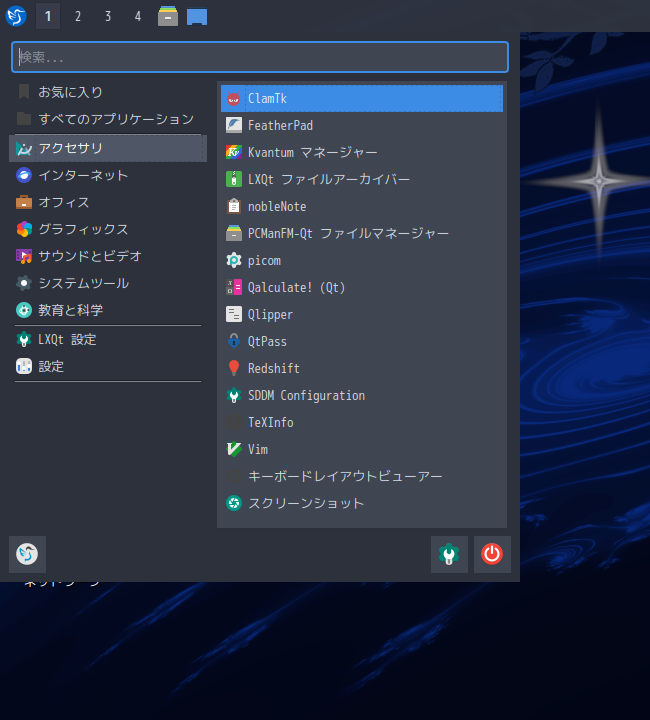
Task: Click the スクリーンショット camera icon
Action: (234, 503)
